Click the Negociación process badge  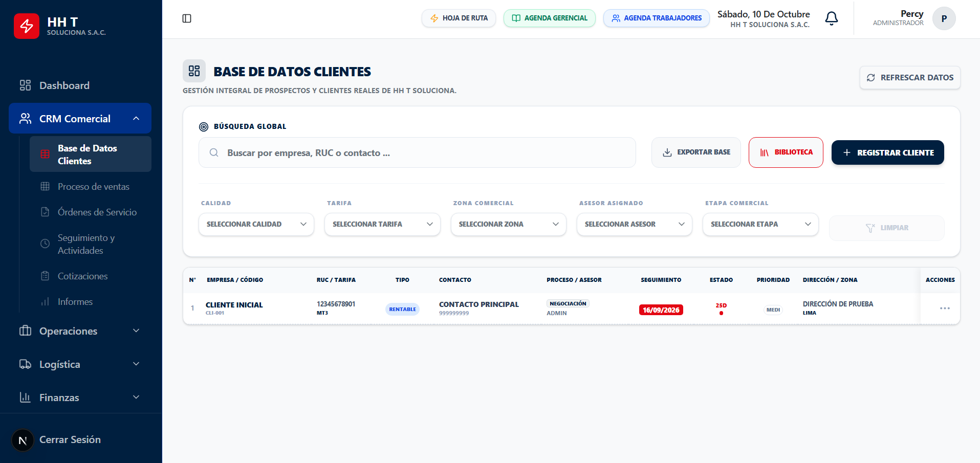568,304
